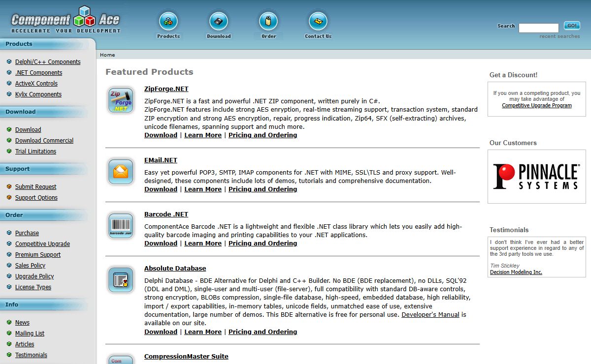This screenshot has width=591, height=364.
Task: Click the Pinnacle Systems customer logo
Action: (x=537, y=177)
